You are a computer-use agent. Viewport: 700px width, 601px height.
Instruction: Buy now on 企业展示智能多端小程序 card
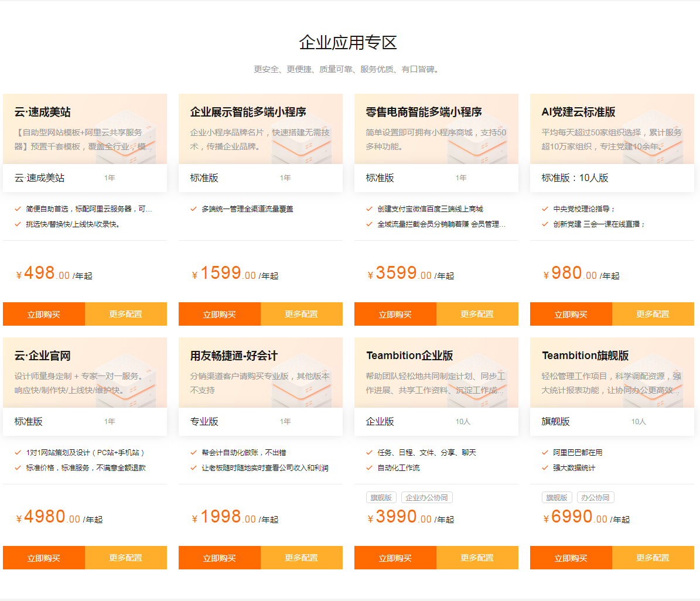click(x=220, y=314)
